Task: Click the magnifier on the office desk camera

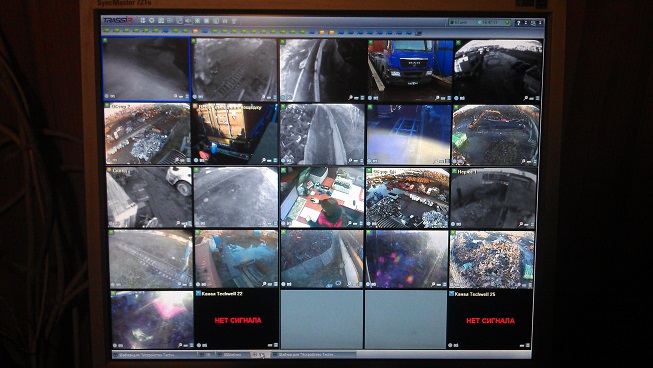Action: click(x=349, y=224)
